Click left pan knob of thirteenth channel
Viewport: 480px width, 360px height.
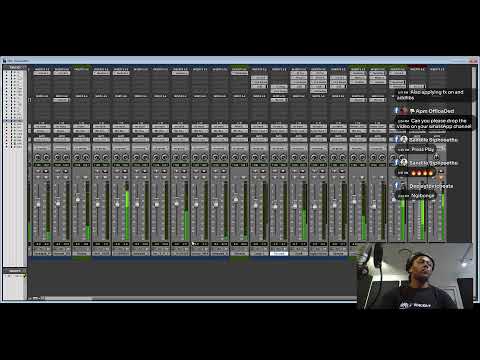pyautogui.click(x=274, y=157)
